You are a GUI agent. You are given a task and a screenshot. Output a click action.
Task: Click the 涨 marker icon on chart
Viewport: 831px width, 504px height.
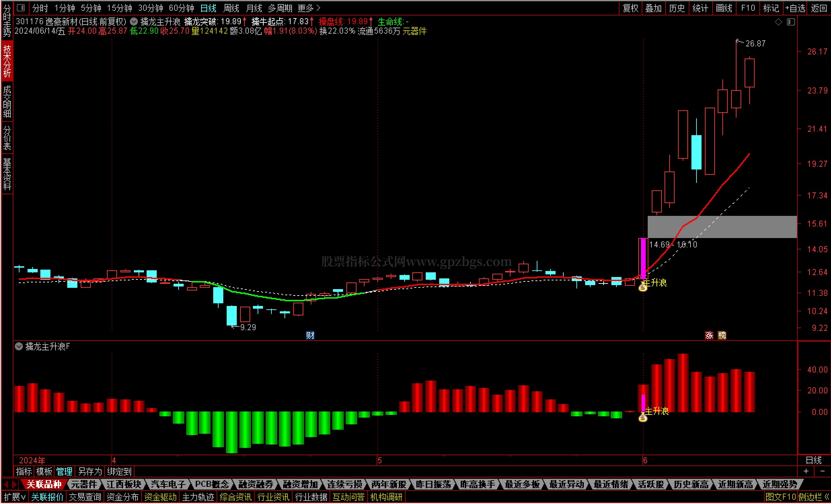709,336
